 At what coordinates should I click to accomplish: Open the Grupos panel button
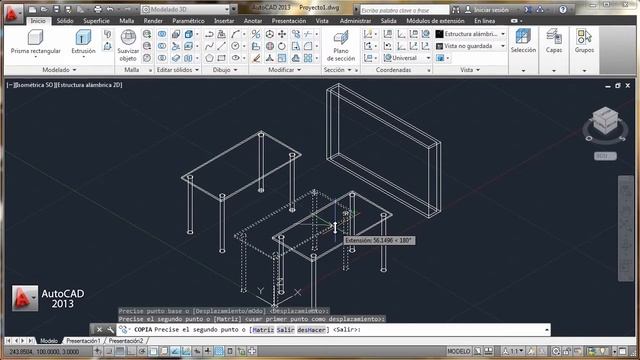tap(584, 42)
